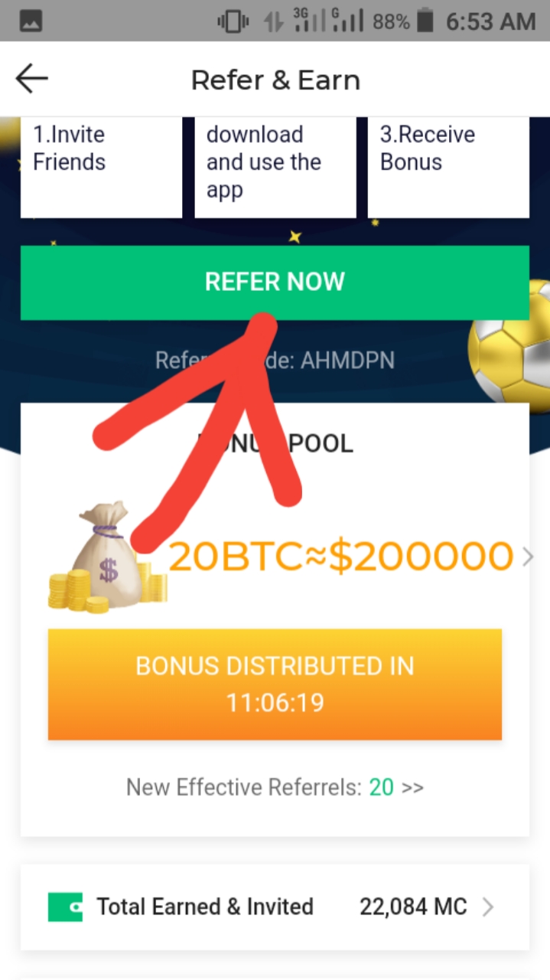
Task: Expand bonus pool details chevron
Action: coord(528,557)
